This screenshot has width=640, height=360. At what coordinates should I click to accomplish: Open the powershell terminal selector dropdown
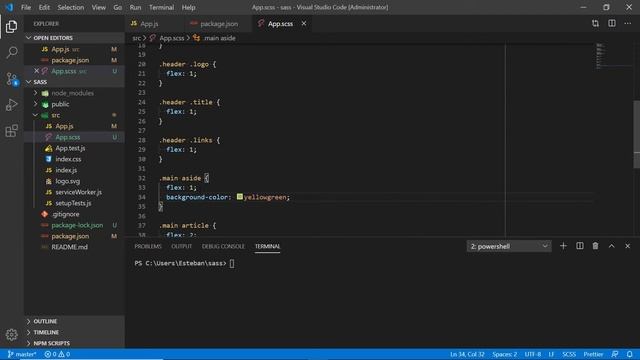tap(509, 246)
